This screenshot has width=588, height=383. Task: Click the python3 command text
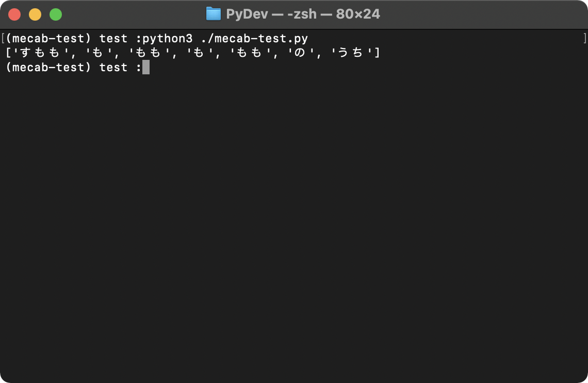[x=168, y=39]
